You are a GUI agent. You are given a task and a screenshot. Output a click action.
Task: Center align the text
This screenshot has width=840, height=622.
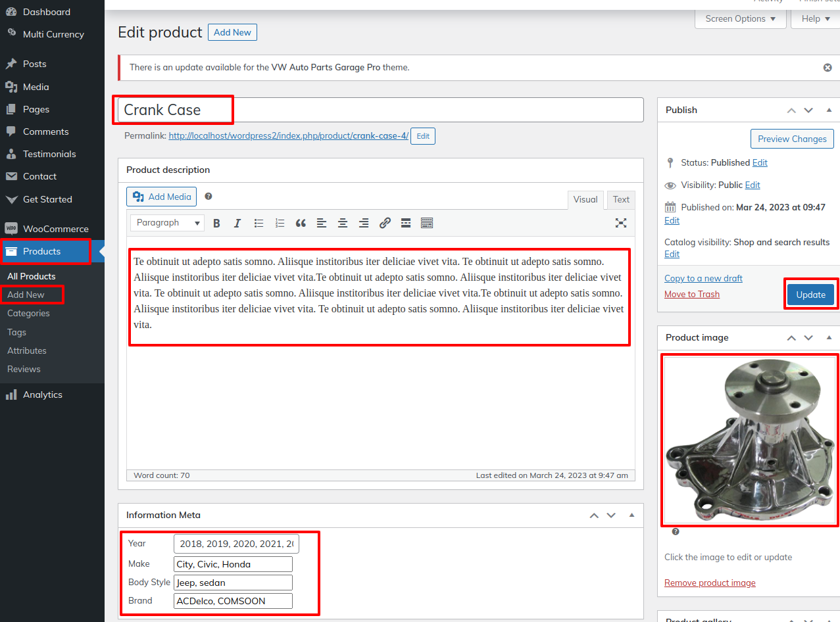[343, 224]
